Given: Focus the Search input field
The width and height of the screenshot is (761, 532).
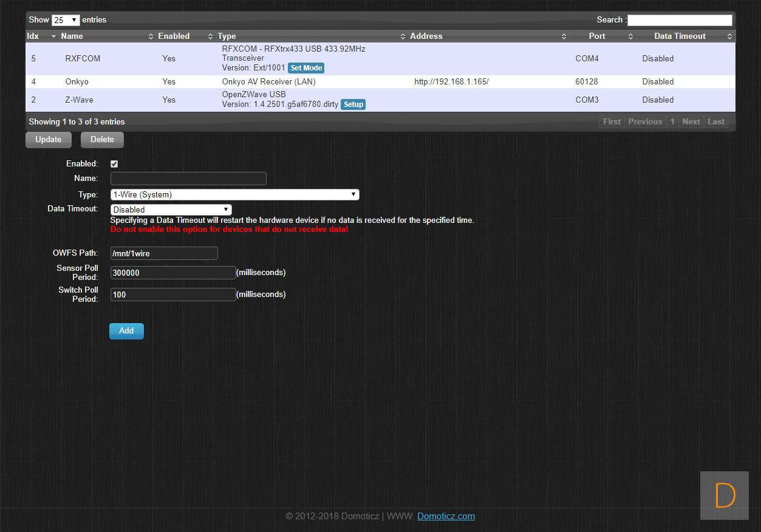Looking at the screenshot, I should (x=679, y=20).
